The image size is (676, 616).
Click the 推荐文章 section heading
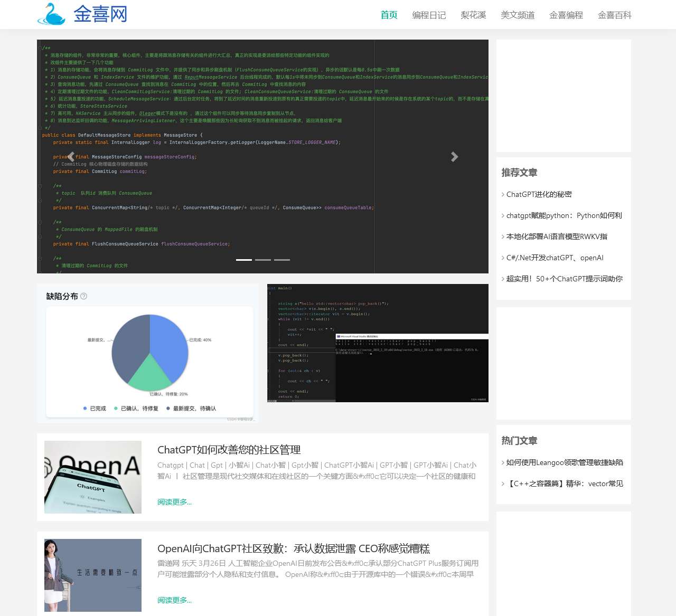pos(519,173)
